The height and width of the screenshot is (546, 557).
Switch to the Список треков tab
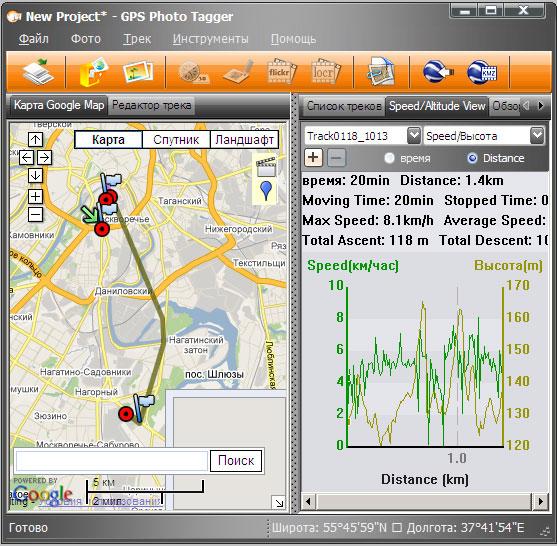344,106
